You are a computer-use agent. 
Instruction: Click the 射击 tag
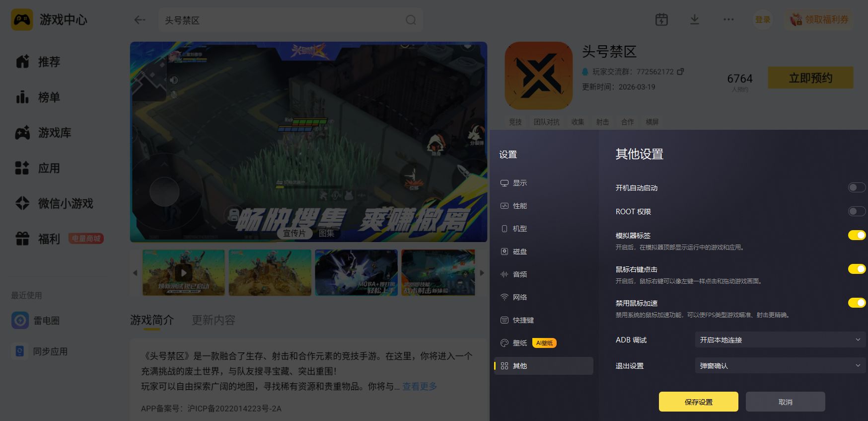pos(603,122)
